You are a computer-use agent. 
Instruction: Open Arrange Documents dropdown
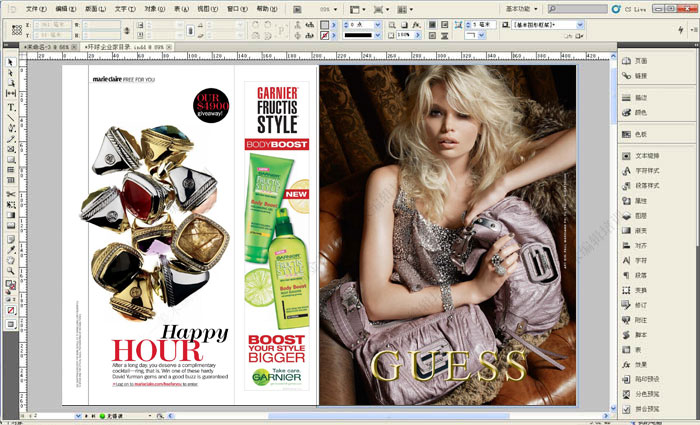coord(405,9)
